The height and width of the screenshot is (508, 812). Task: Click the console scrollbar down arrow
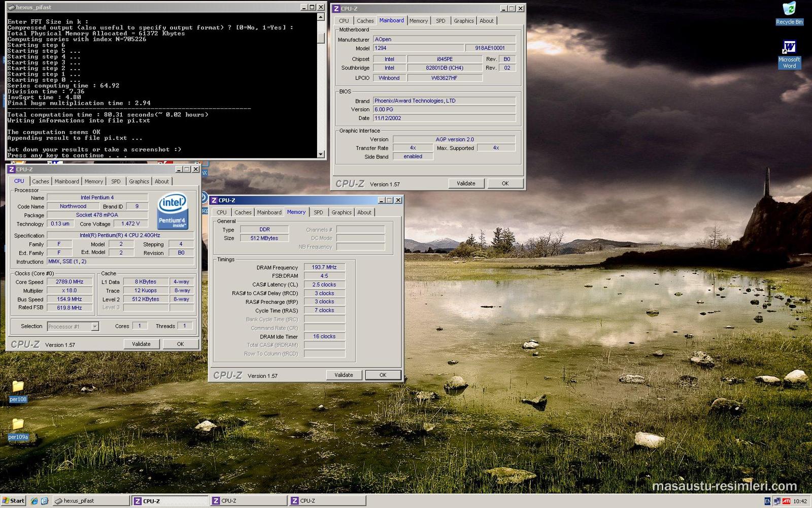tap(321, 154)
